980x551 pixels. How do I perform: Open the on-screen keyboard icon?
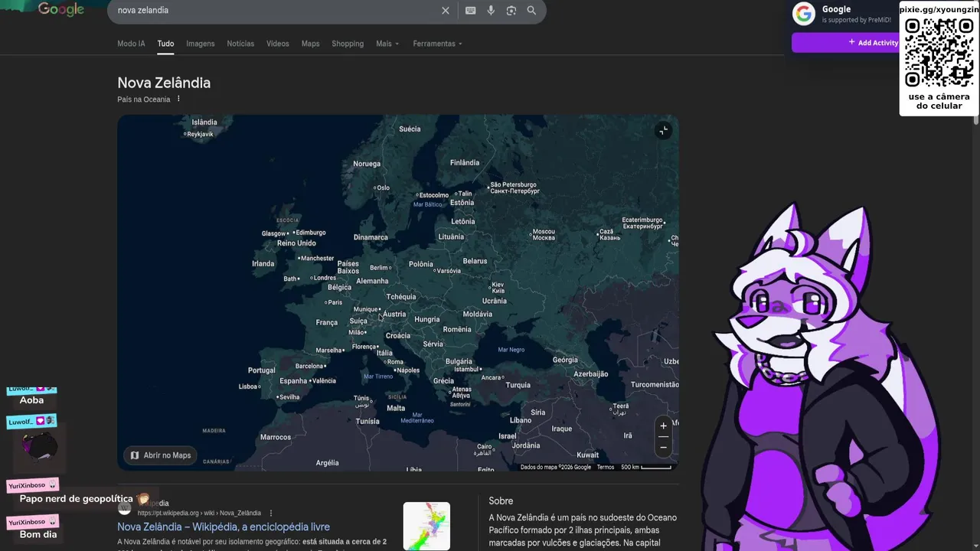click(470, 11)
